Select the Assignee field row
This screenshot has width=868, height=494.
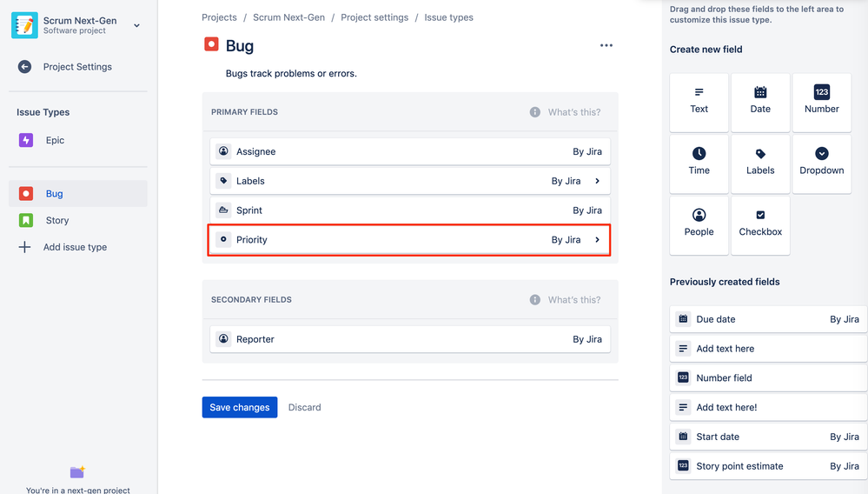click(410, 151)
